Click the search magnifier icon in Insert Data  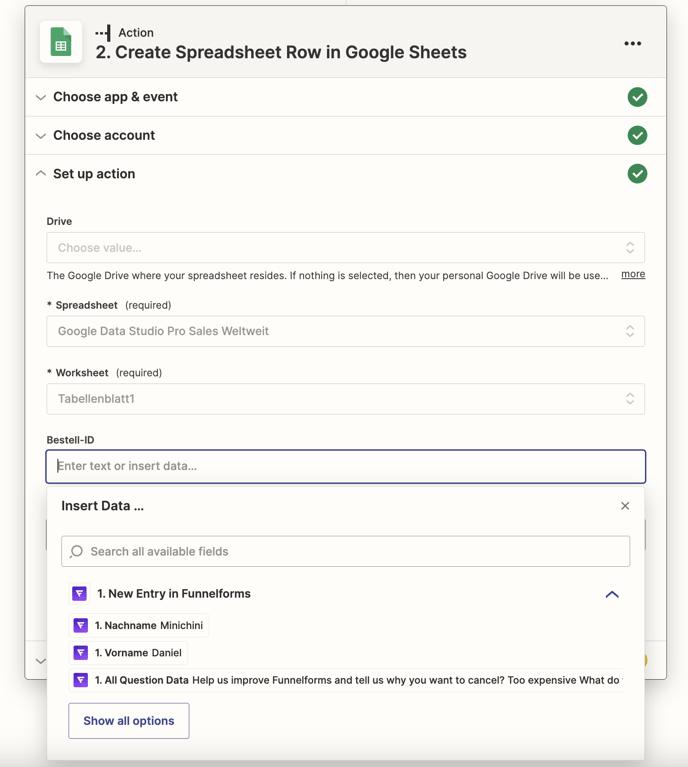click(76, 551)
